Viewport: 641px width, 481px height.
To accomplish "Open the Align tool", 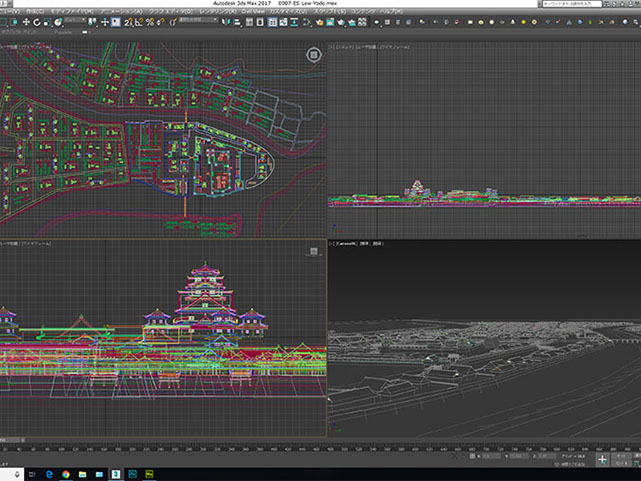I will (238, 22).
